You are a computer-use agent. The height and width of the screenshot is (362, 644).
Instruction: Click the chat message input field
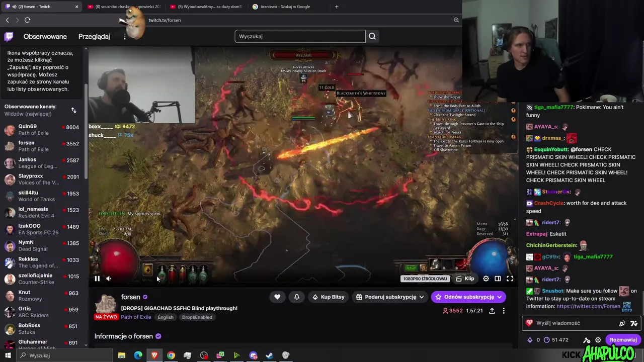(x=574, y=323)
